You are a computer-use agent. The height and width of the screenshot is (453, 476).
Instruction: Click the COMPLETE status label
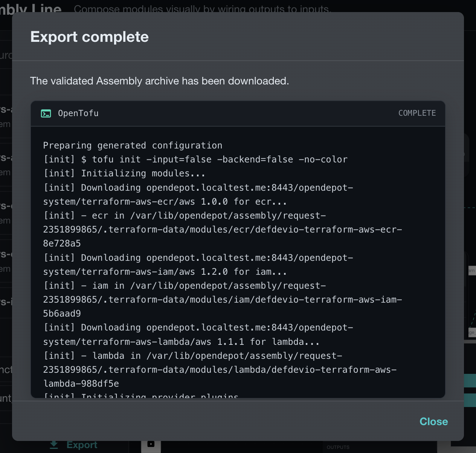click(417, 113)
